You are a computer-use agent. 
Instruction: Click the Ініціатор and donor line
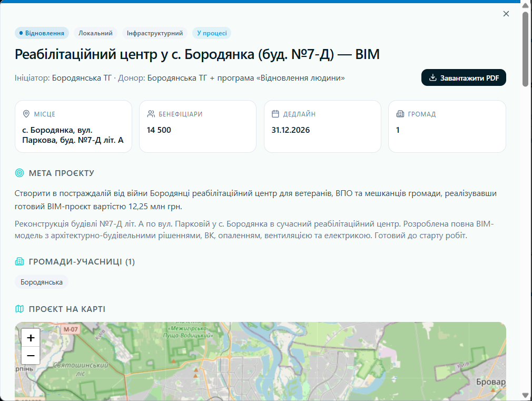click(180, 78)
